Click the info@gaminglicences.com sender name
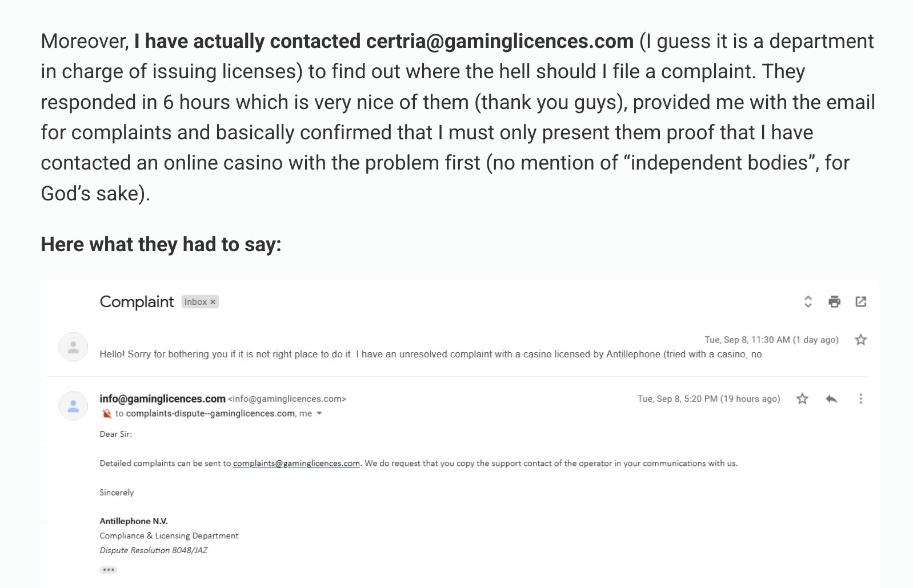Image resolution: width=913 pixels, height=588 pixels. click(162, 398)
